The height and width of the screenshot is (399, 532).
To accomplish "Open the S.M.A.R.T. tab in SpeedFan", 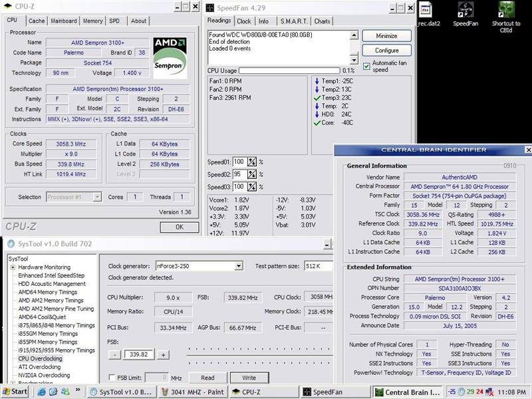I will point(294,21).
